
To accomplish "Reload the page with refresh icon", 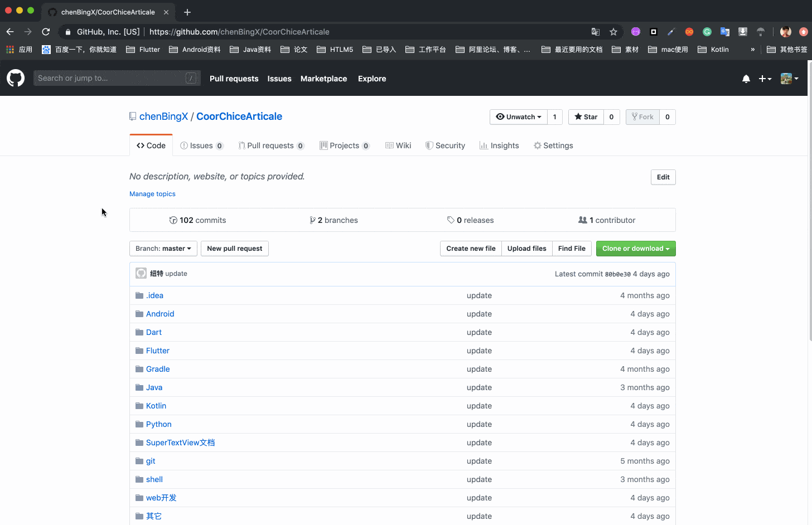I will coord(46,32).
